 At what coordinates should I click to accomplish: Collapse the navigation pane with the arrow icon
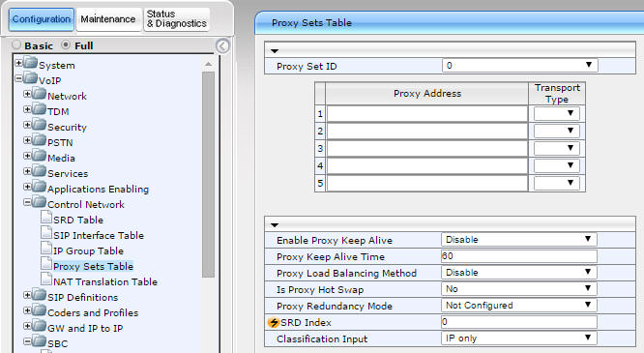[x=222, y=46]
